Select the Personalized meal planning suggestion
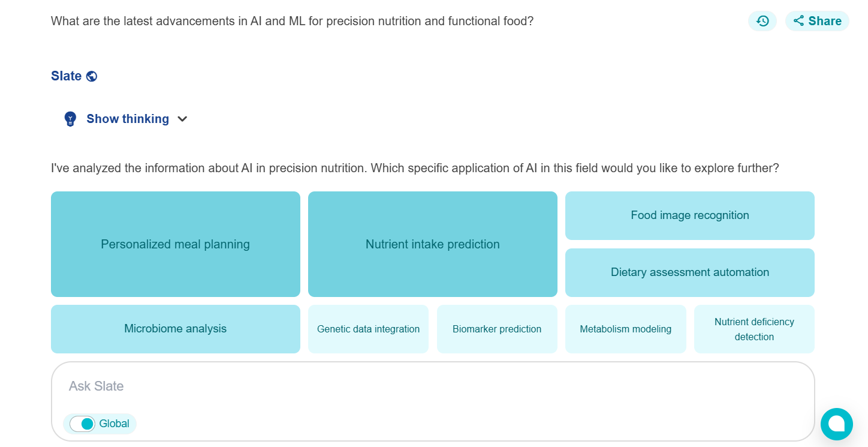Screen dimensions: 868x447 (x=175, y=244)
